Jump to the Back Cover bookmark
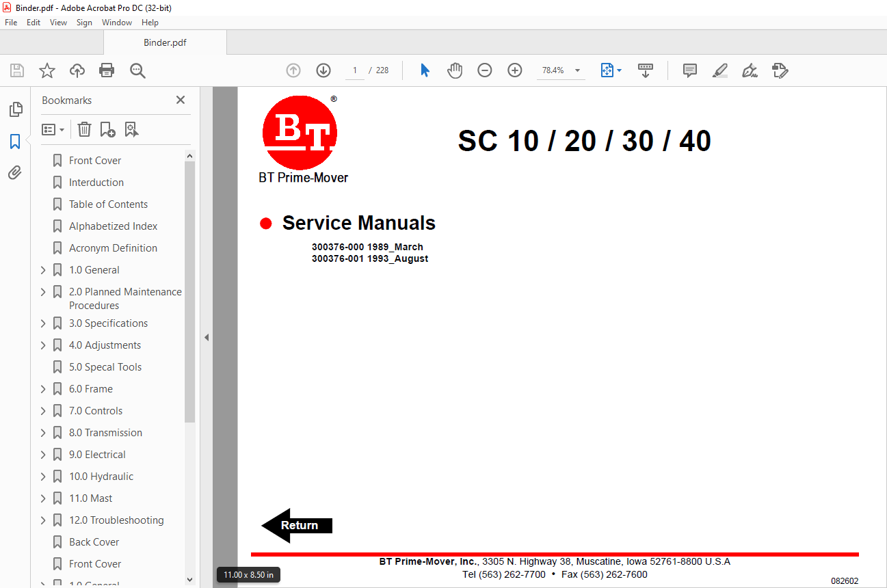This screenshot has height=588, width=887. pos(94,542)
